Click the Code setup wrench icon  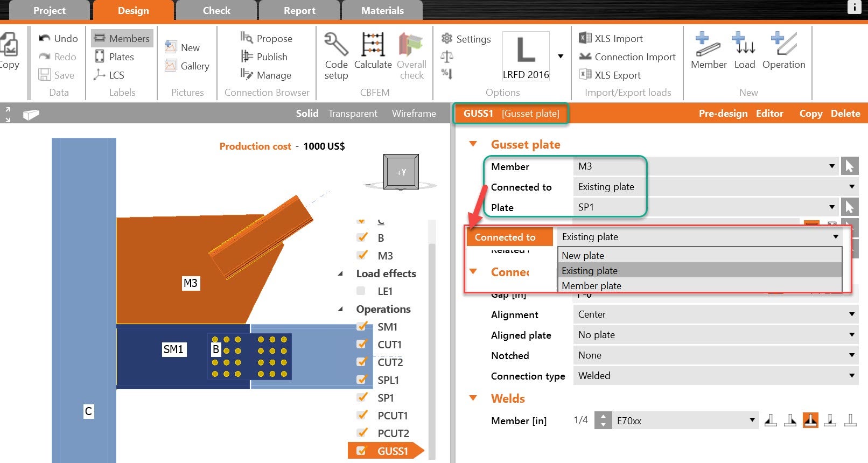[x=336, y=45]
